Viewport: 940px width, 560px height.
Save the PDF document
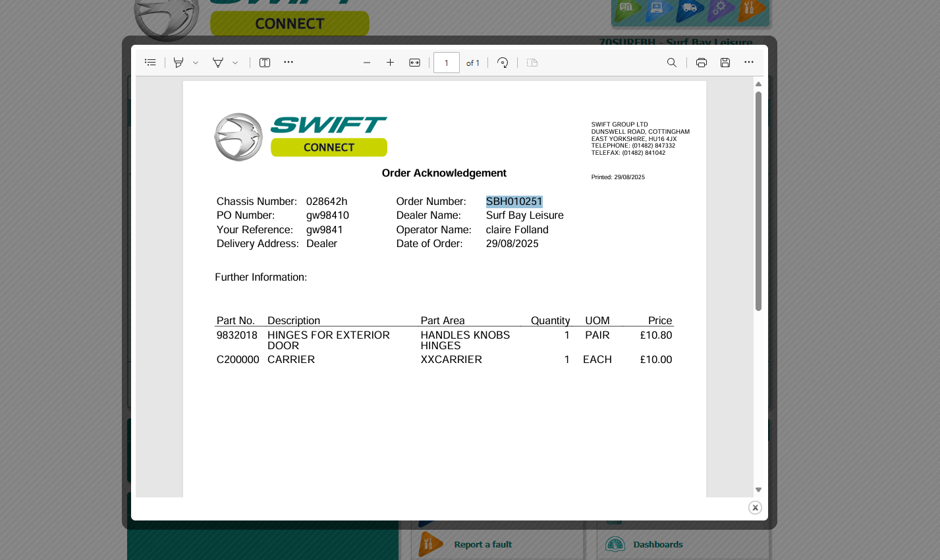(x=725, y=63)
